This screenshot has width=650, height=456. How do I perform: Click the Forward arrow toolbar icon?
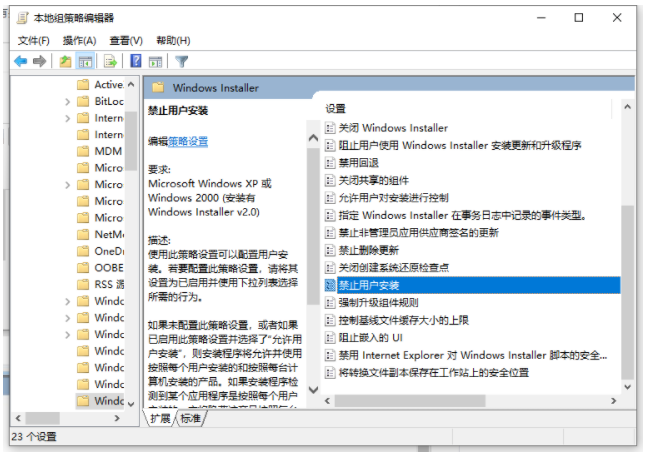(40, 61)
